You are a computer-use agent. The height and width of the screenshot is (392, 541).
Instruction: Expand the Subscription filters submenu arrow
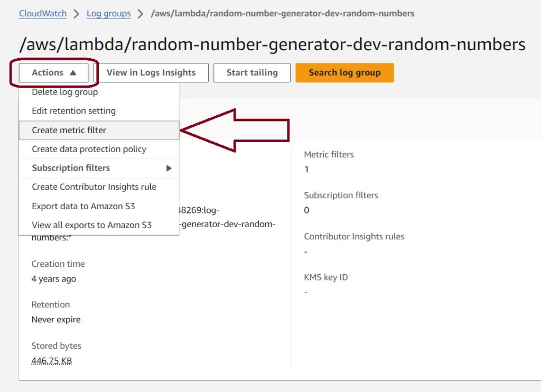(169, 169)
